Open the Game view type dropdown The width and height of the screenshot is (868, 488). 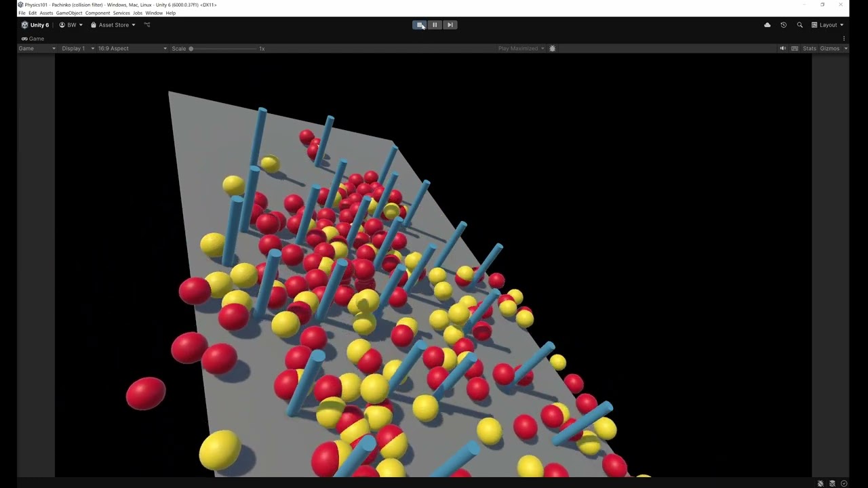37,48
